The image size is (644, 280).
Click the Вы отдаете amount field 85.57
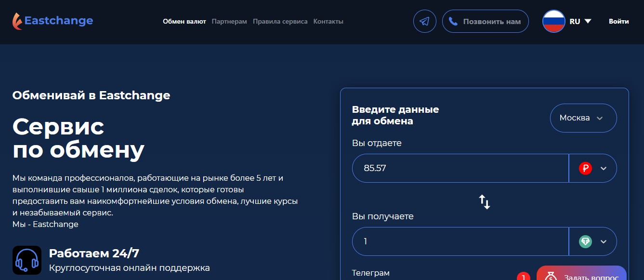tap(460, 168)
